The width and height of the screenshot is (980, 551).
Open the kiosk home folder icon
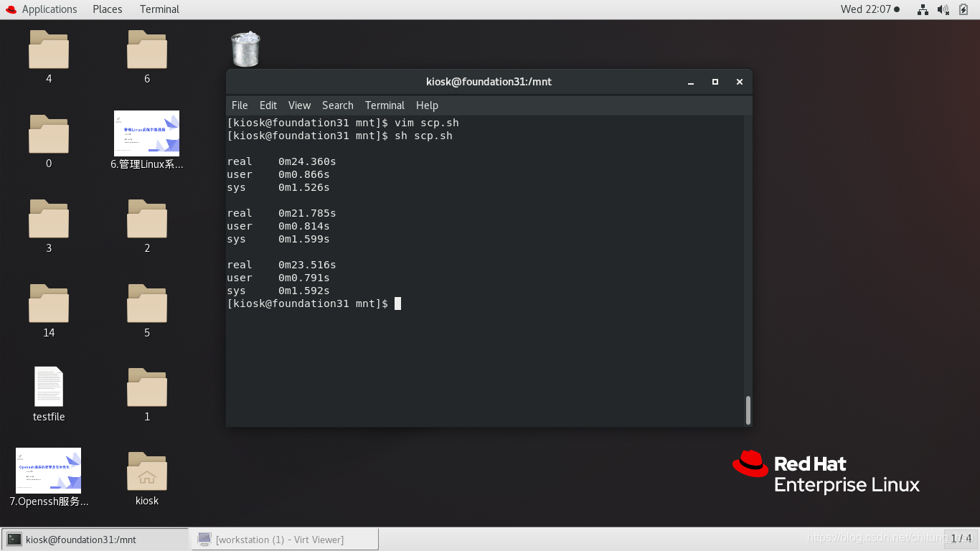click(x=147, y=471)
